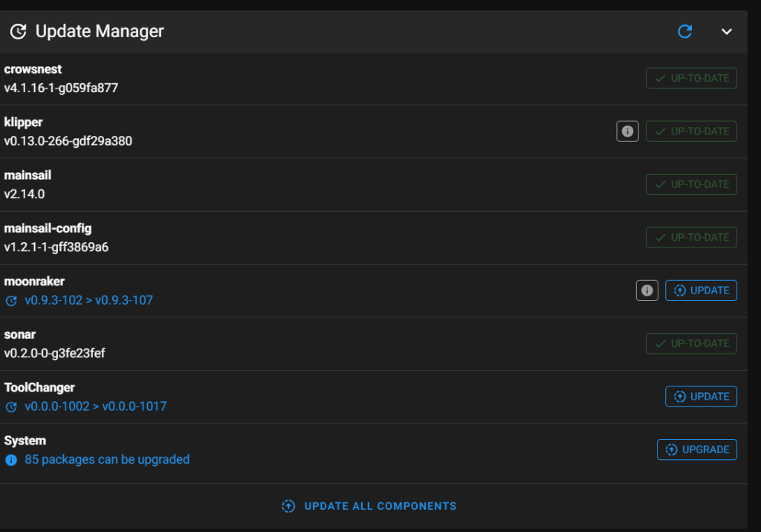Click ToolChanger version v0.0.0-1002 > v0.0.0-1017 link
This screenshot has height=532, width=761.
click(95, 407)
